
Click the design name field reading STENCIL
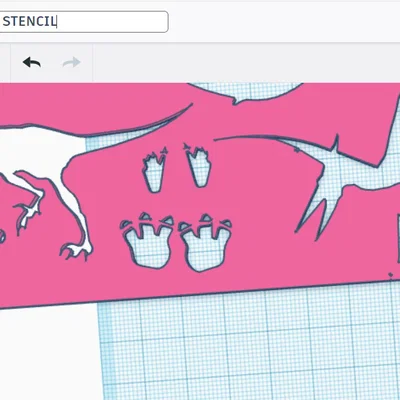[84, 22]
